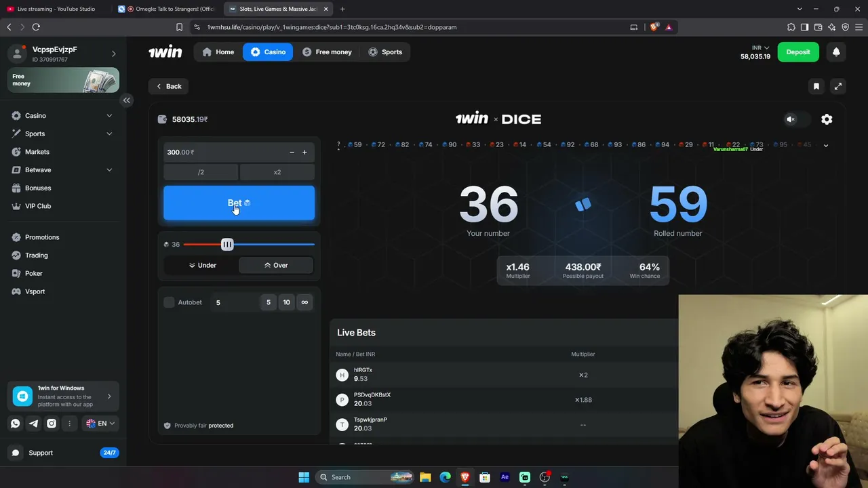
Task: Choose the 5 rounds autobet preset
Action: 269,302
